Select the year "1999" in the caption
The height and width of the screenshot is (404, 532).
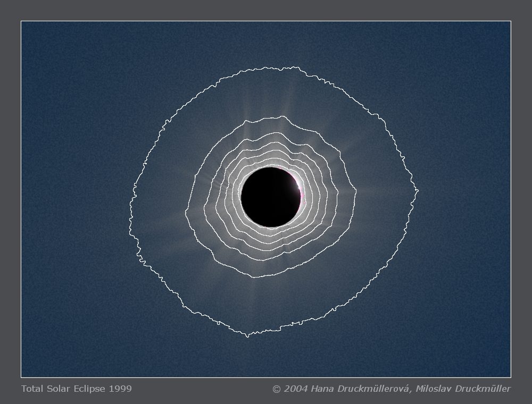coord(120,389)
